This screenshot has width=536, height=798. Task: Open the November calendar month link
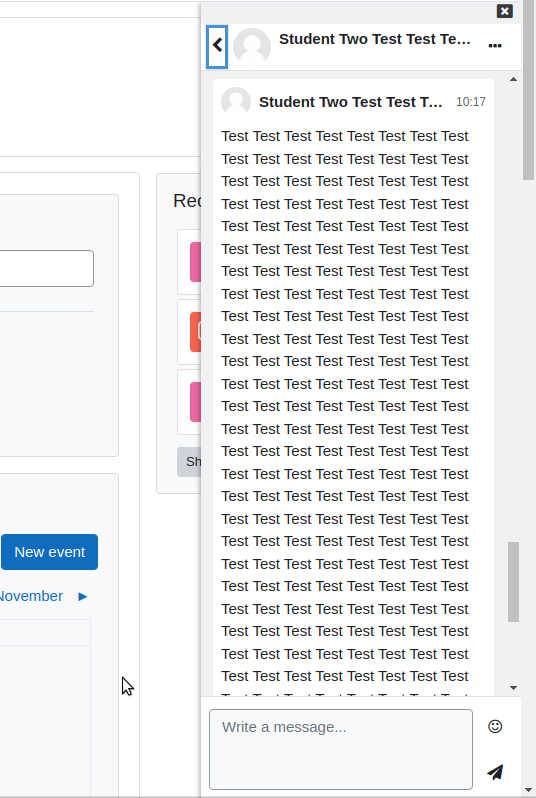[31, 596]
